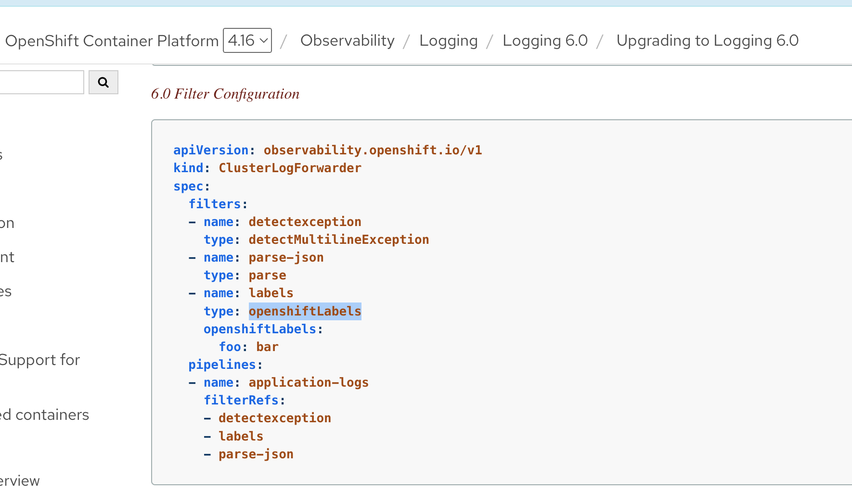Screen dimensions: 852x504
Task: Click the apiVersion key in the code
Action: click(211, 150)
